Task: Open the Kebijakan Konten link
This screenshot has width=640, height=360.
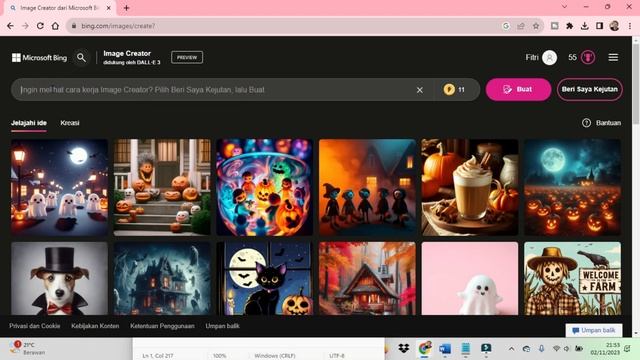Action: pyautogui.click(x=95, y=326)
